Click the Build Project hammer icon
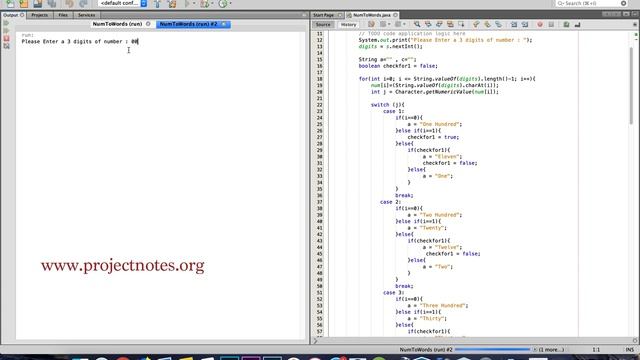 [x=158, y=4]
